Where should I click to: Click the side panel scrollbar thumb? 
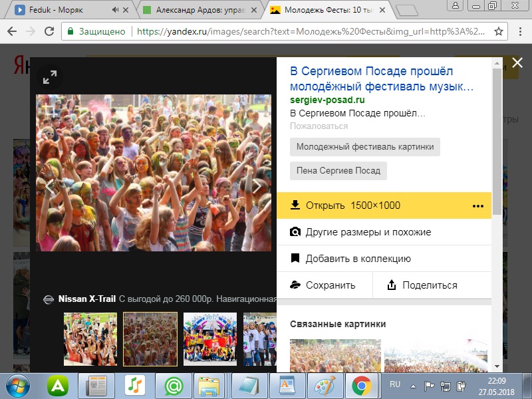(x=497, y=141)
